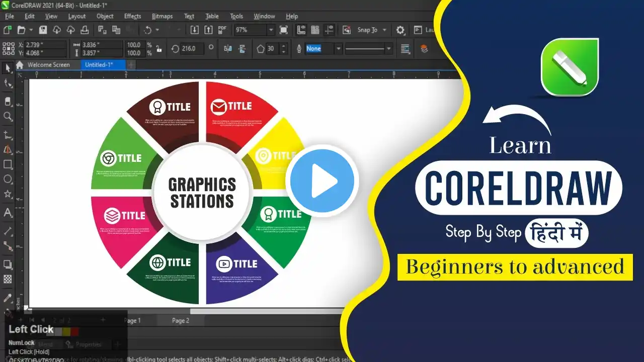Viewport: 644px width, 362px height.
Task: Create a new document
Action: [8, 30]
